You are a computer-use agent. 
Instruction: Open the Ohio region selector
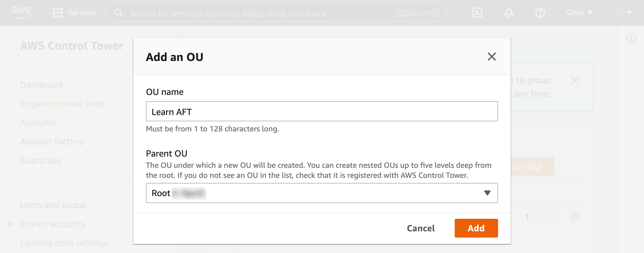tap(579, 13)
